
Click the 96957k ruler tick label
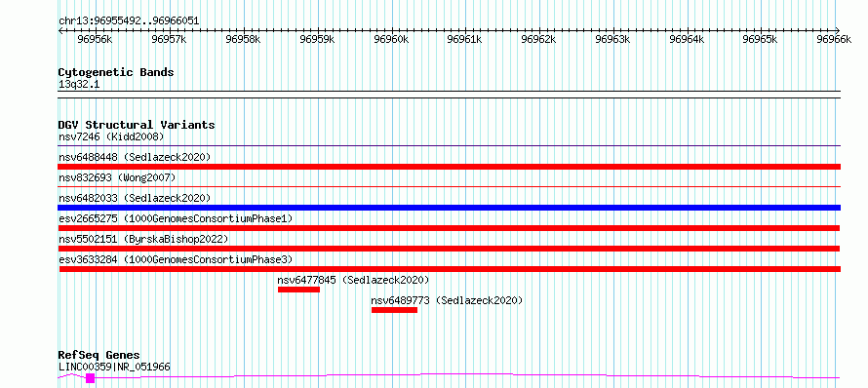[169, 39]
